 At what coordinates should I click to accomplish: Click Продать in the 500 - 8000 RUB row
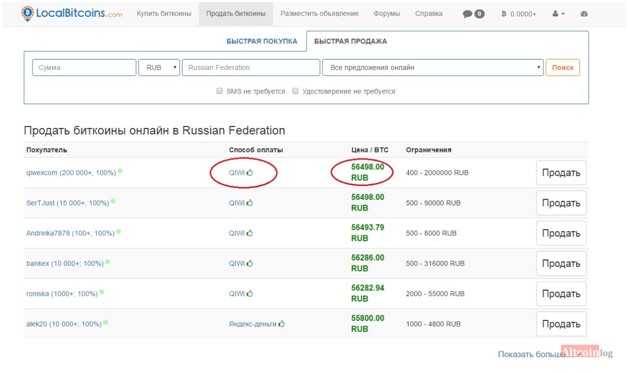[561, 233]
